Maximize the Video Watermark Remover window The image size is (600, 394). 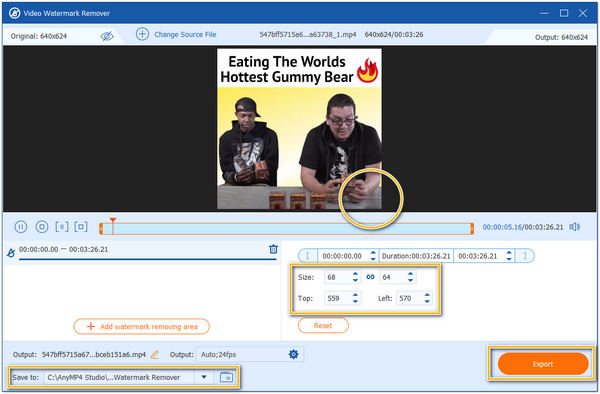tap(564, 13)
